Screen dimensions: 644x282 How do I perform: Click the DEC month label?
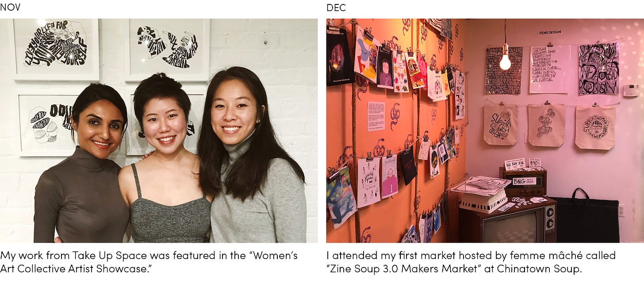336,8
